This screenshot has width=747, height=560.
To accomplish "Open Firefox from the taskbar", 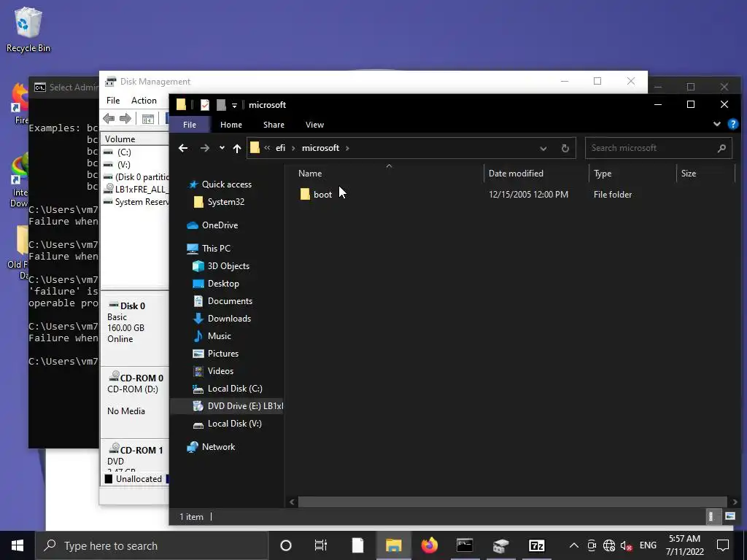I will 429,545.
